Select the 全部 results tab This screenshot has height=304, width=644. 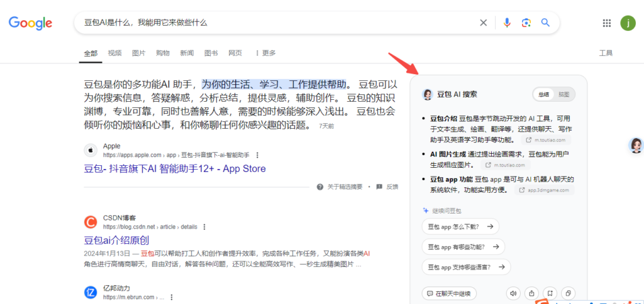click(91, 53)
